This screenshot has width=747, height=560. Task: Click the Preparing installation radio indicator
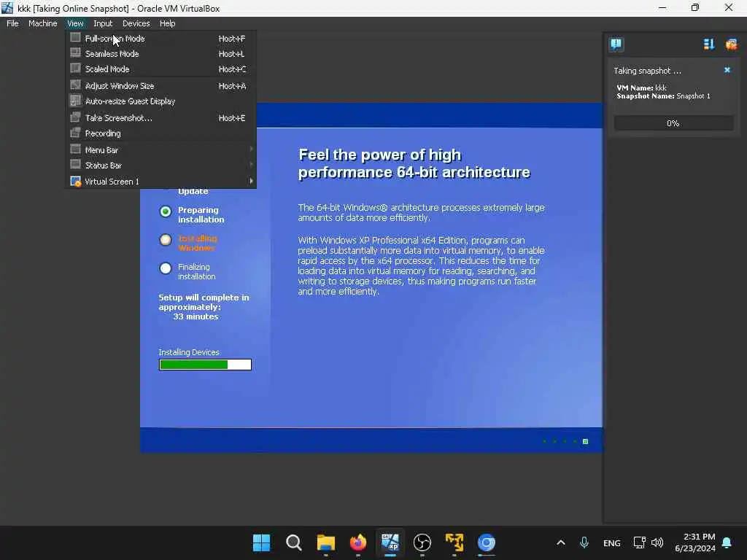166,211
